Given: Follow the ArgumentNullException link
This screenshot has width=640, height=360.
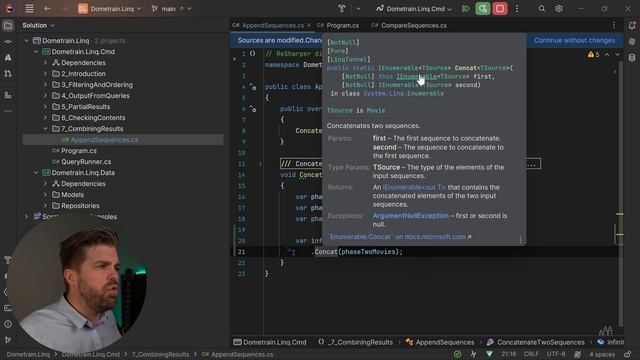Looking at the screenshot, I should [x=410, y=216].
